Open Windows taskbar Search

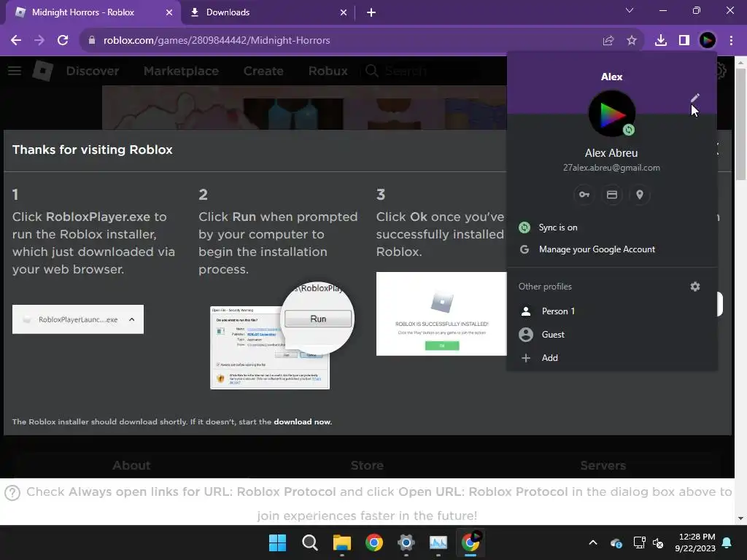point(309,542)
